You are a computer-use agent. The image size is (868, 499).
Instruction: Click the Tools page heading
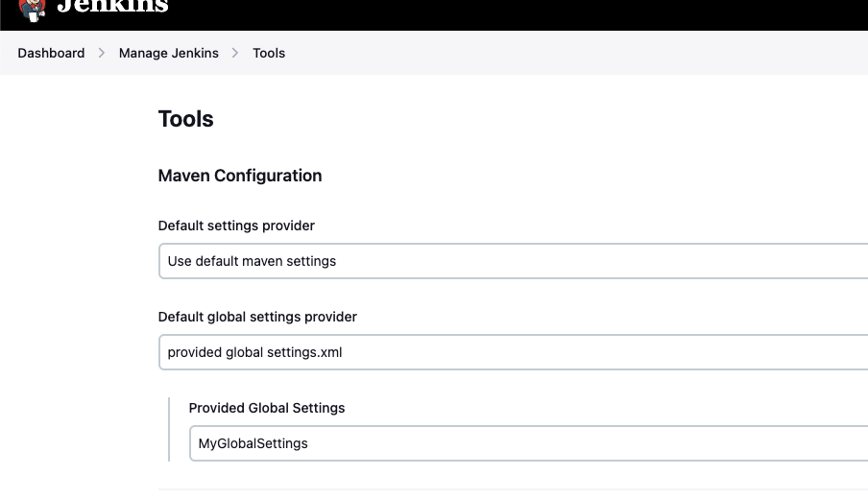[185, 119]
